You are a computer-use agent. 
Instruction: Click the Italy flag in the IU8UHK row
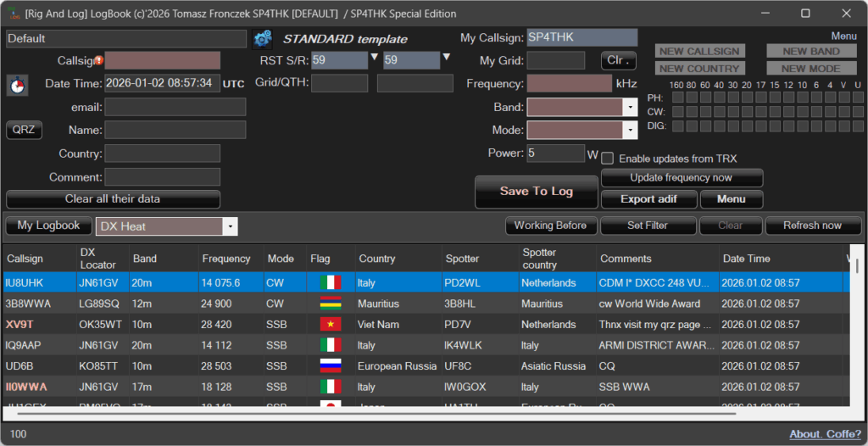(330, 282)
